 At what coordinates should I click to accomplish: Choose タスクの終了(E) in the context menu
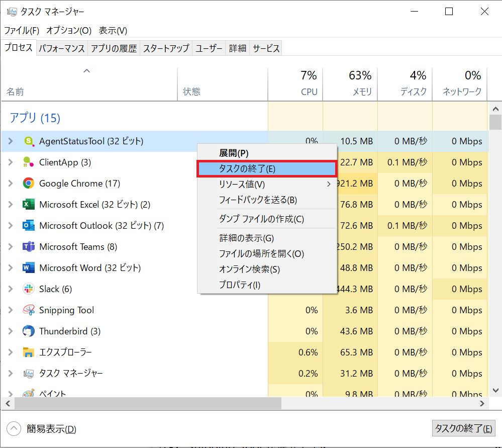click(x=267, y=168)
